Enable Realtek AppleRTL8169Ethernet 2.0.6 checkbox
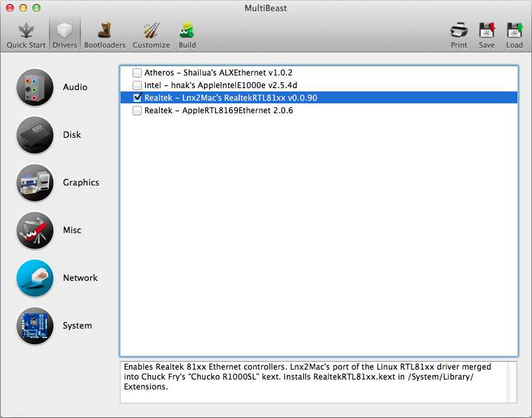 pos(137,111)
